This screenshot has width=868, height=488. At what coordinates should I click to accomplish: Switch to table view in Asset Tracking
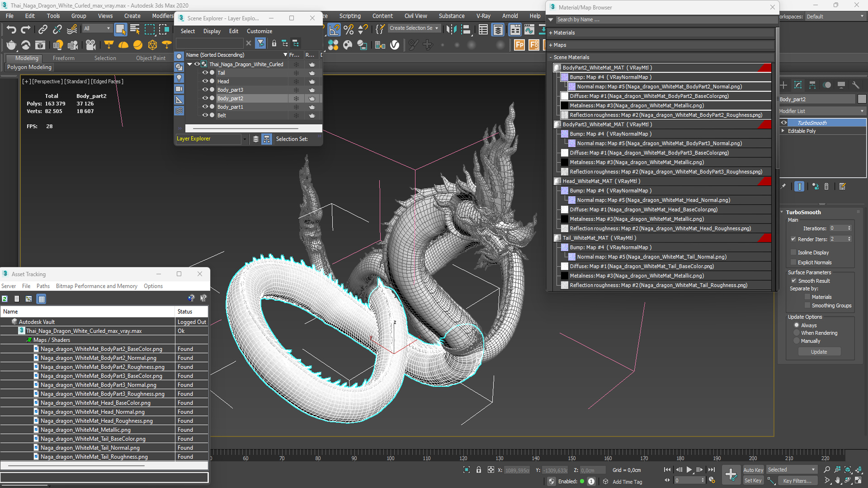pyautogui.click(x=42, y=299)
